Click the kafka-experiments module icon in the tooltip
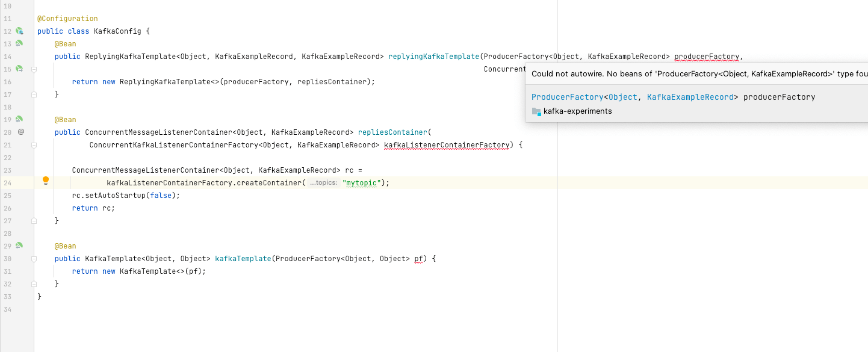The width and height of the screenshot is (868, 352). [537, 111]
